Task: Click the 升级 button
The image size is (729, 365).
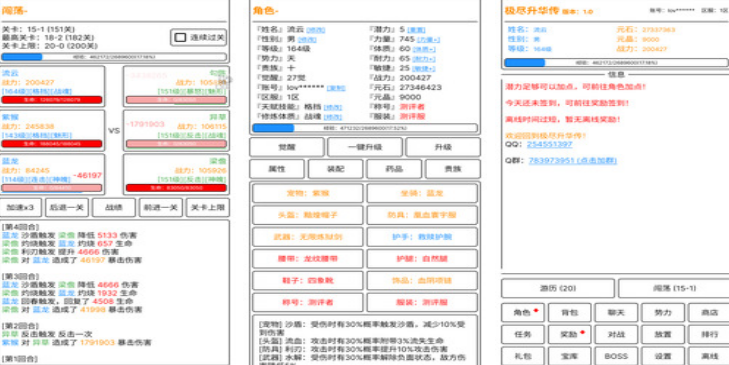Action: pyautogui.click(x=443, y=147)
